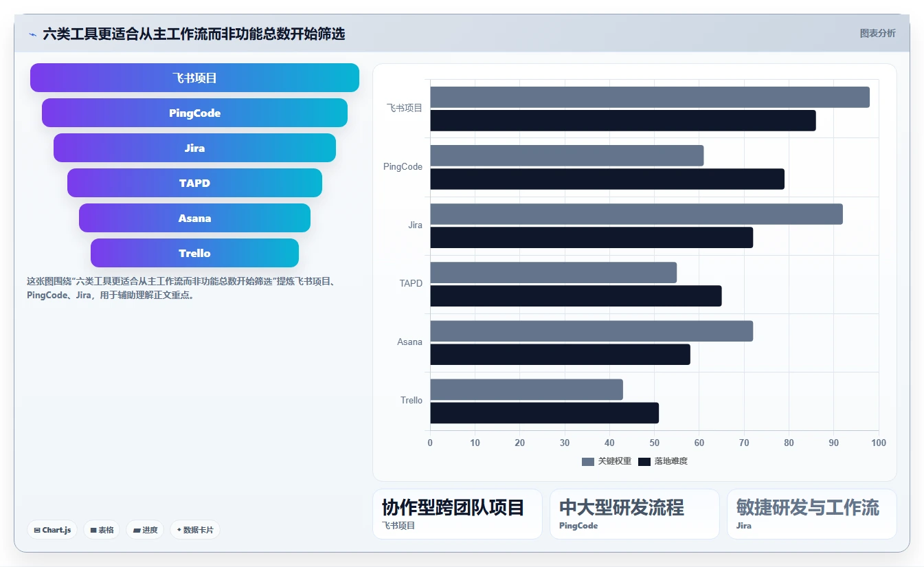Screen dimensions: 924x567
Task: Click the TAPD 关键权重 gray bar
Action: pyautogui.click(x=554, y=272)
